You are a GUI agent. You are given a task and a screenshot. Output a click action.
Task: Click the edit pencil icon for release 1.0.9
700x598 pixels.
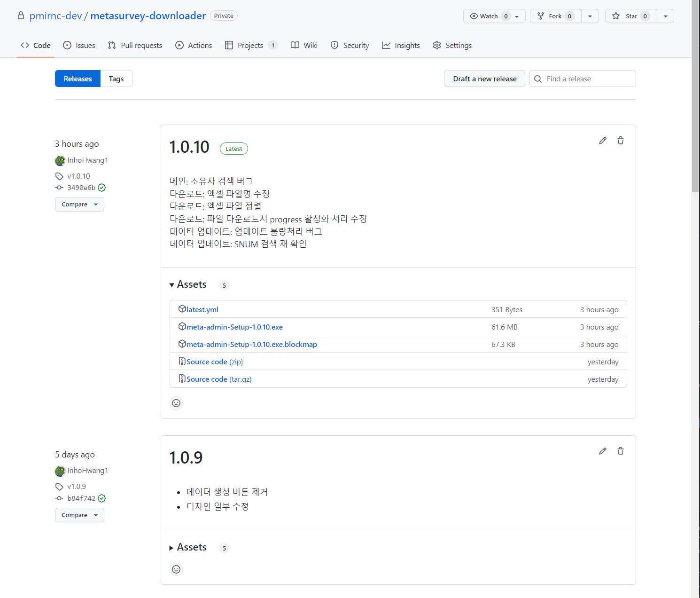603,451
